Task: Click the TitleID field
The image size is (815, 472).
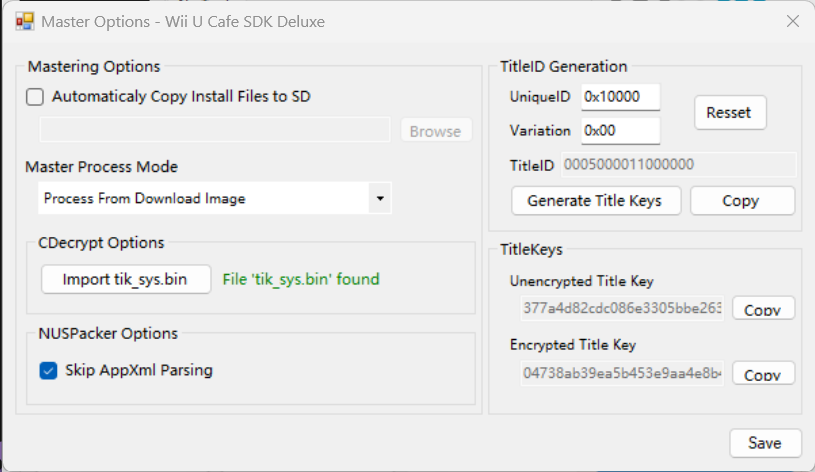Action: [x=678, y=165]
